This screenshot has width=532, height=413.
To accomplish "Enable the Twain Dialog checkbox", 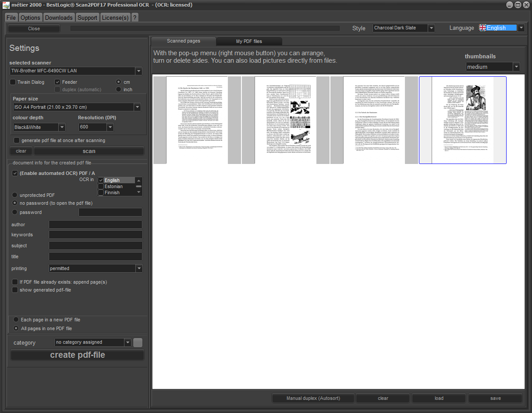I will [x=13, y=82].
